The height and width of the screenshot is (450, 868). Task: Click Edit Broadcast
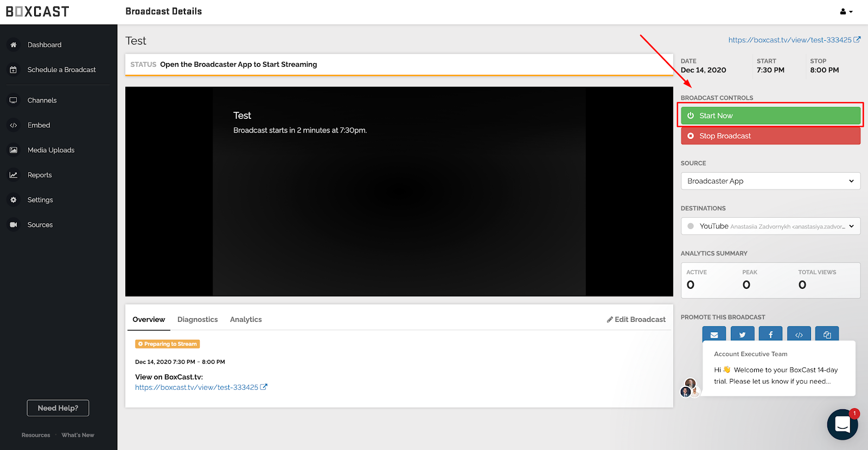(636, 320)
